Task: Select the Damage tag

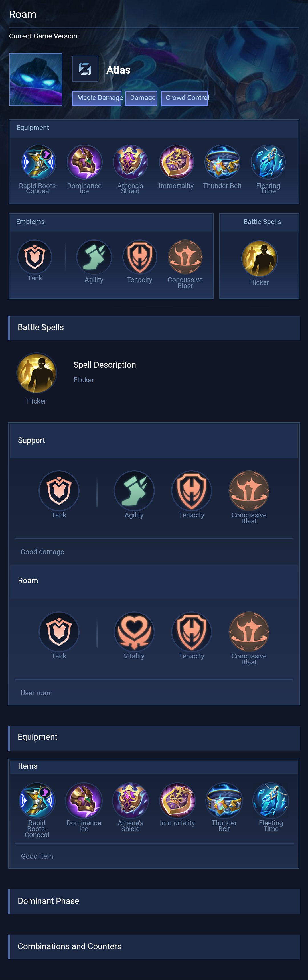Action: coord(141,98)
